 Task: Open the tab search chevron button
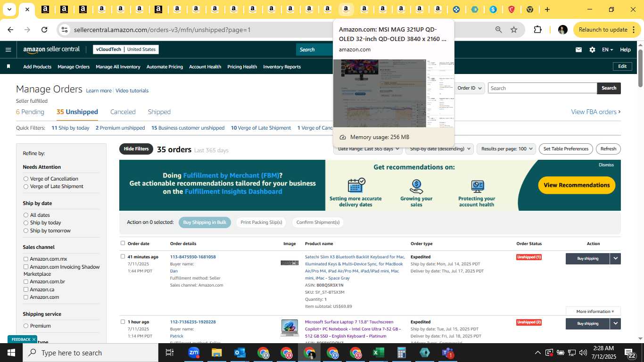coord(9,9)
